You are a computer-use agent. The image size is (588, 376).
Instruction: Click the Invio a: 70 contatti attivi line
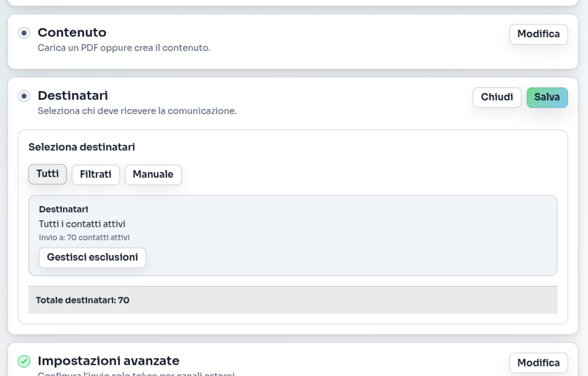[x=84, y=238]
